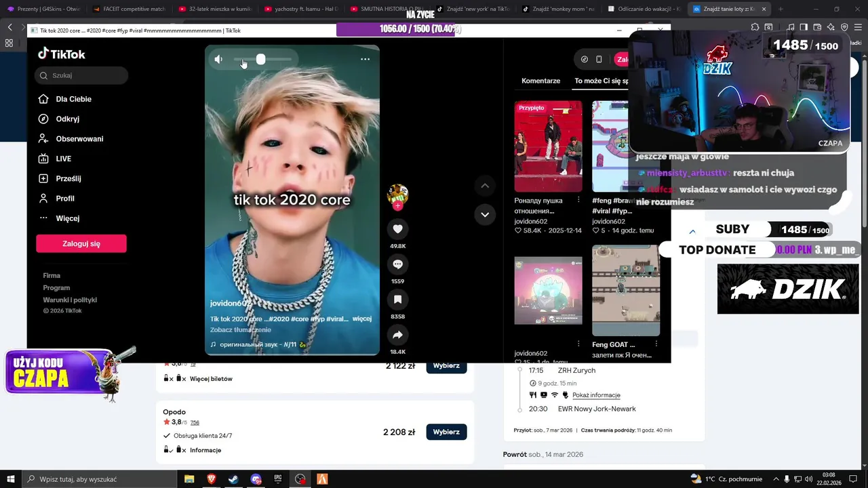Save video with the bookmark icon
Screen dimensions: 868x488
398,300
